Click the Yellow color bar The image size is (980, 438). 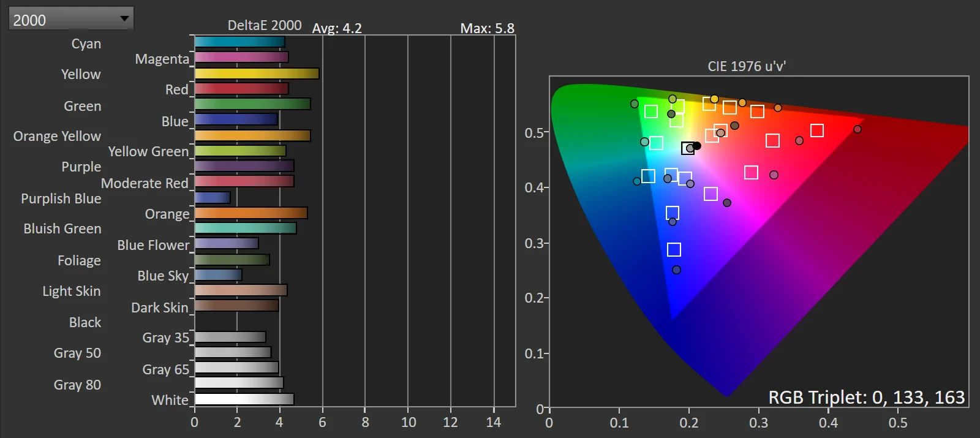coord(257,74)
